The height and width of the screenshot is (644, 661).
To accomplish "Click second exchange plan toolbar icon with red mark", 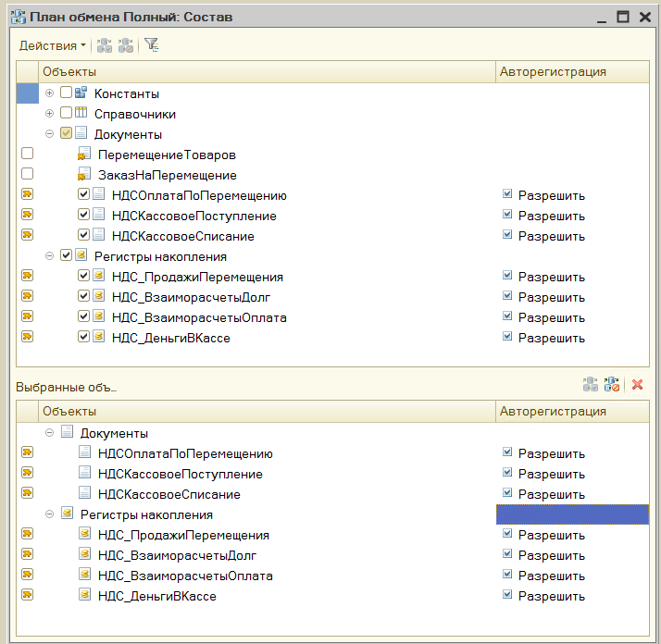I will pyautogui.click(x=126, y=45).
